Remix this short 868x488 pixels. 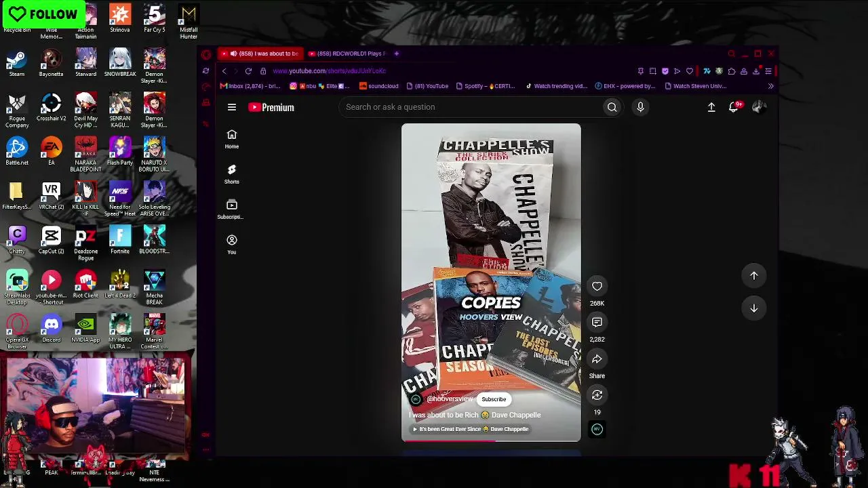click(597, 395)
